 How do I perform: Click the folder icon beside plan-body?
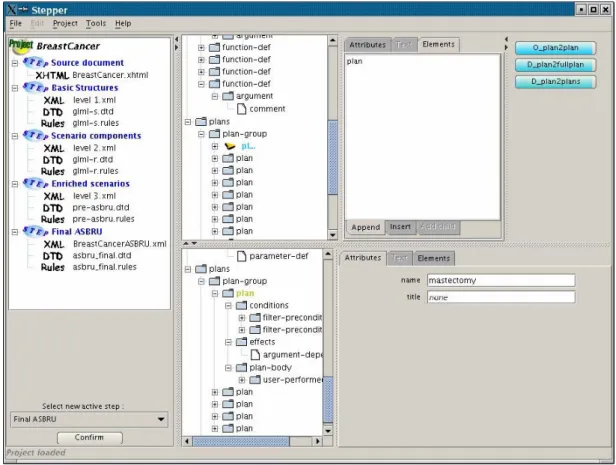(241, 368)
